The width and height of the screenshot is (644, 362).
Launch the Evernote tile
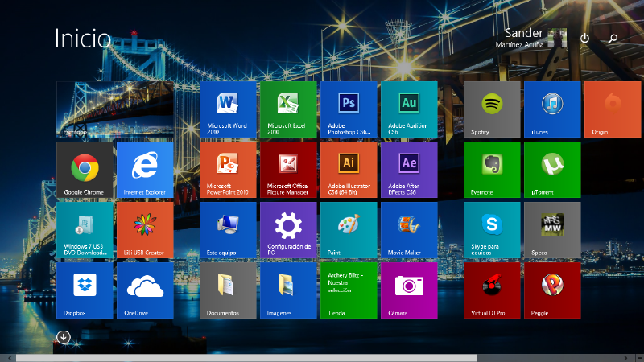(492, 170)
